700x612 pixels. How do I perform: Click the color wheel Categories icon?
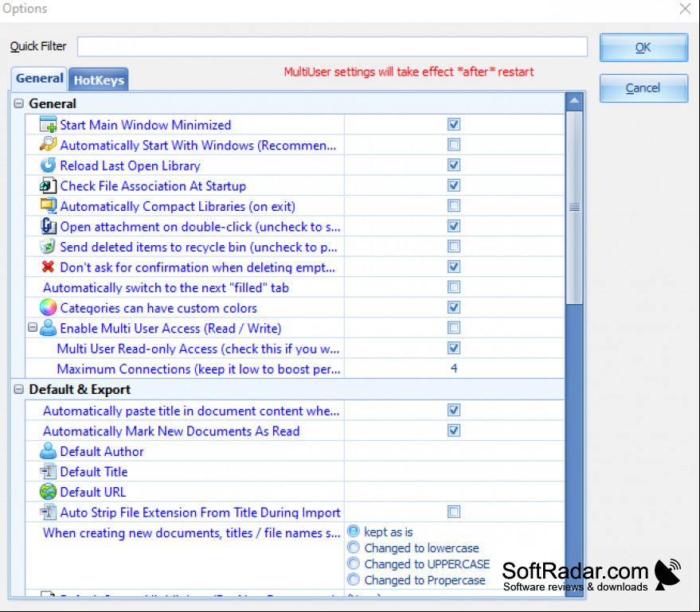[48, 307]
